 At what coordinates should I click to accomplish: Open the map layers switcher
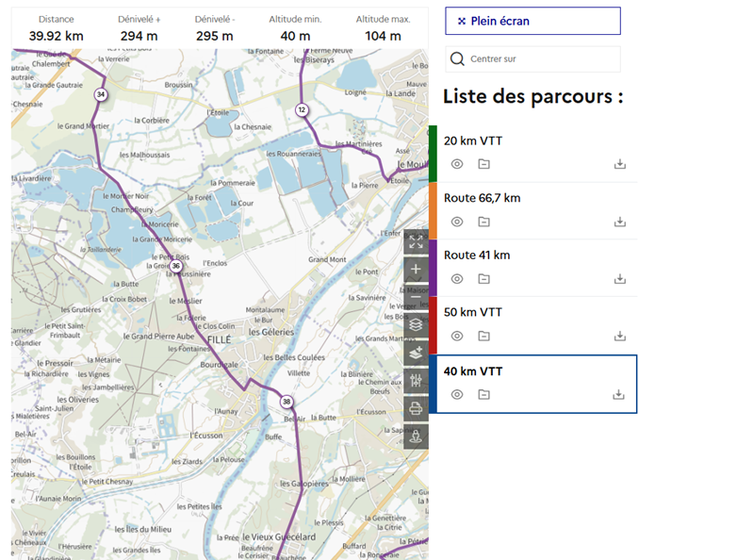pyautogui.click(x=416, y=324)
